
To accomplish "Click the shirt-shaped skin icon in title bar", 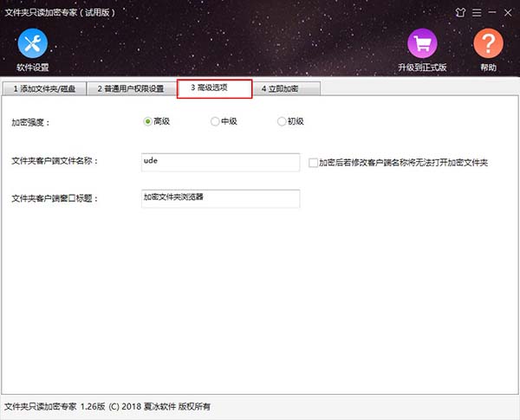I will pos(460,11).
